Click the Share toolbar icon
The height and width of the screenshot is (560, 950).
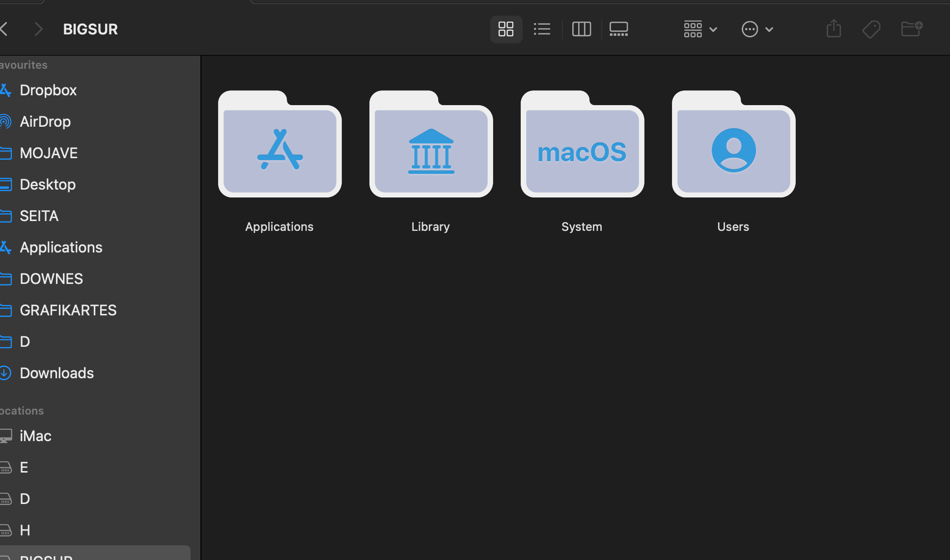click(834, 29)
